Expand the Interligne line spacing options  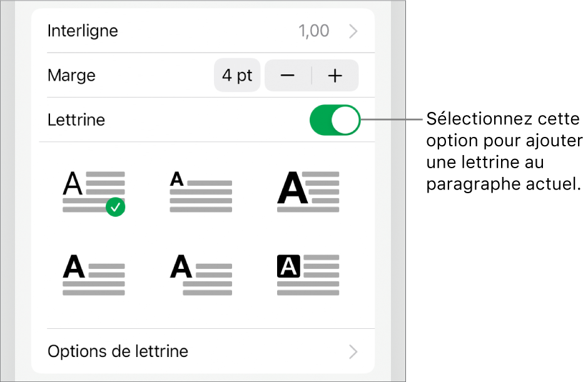[353, 30]
